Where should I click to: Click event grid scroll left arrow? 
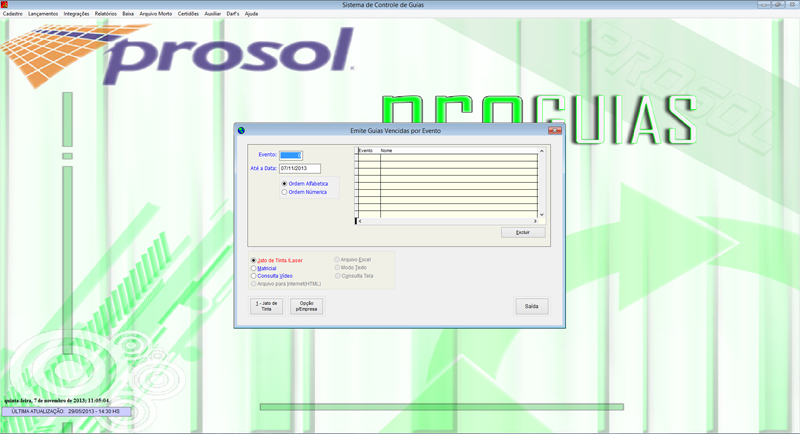(x=360, y=221)
